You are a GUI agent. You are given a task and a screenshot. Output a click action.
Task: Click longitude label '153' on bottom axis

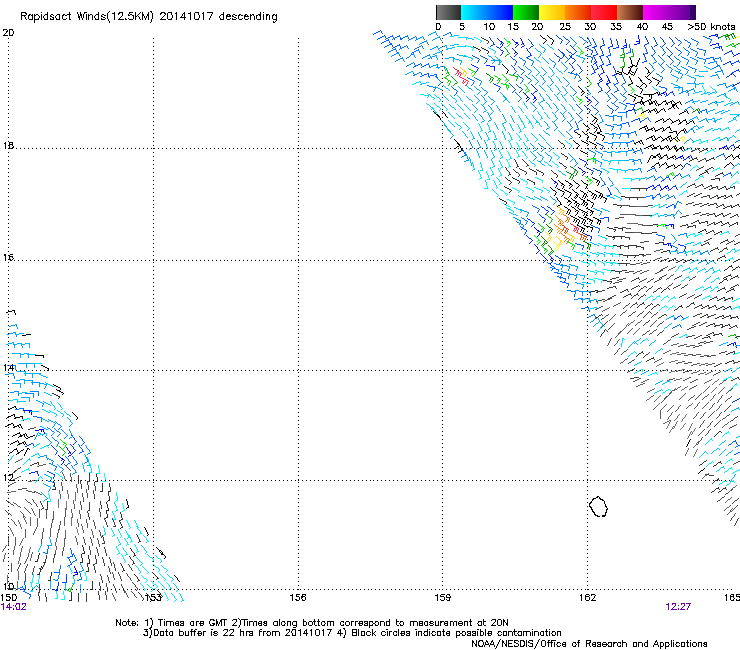153,598
